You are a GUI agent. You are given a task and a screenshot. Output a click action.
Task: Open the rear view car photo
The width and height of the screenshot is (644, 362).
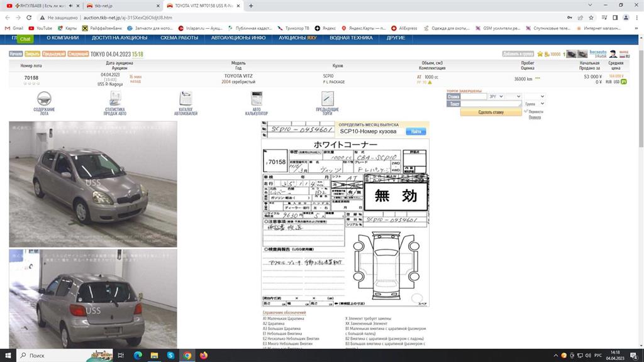point(93,299)
